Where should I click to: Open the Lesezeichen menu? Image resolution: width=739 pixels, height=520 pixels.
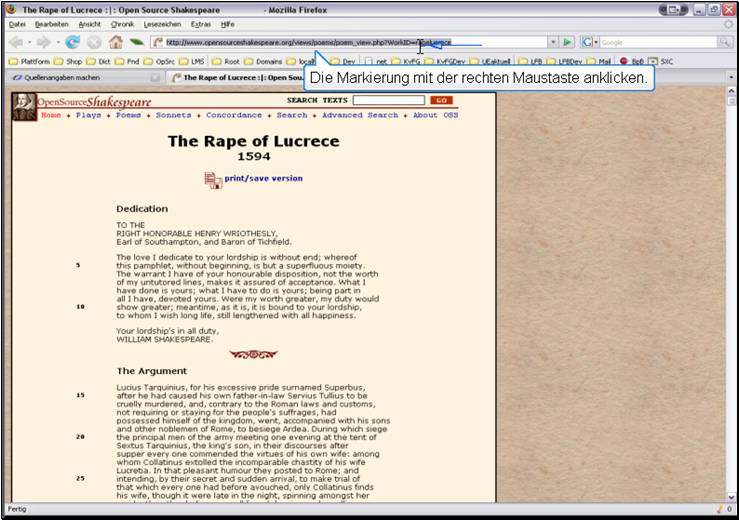tap(163, 23)
